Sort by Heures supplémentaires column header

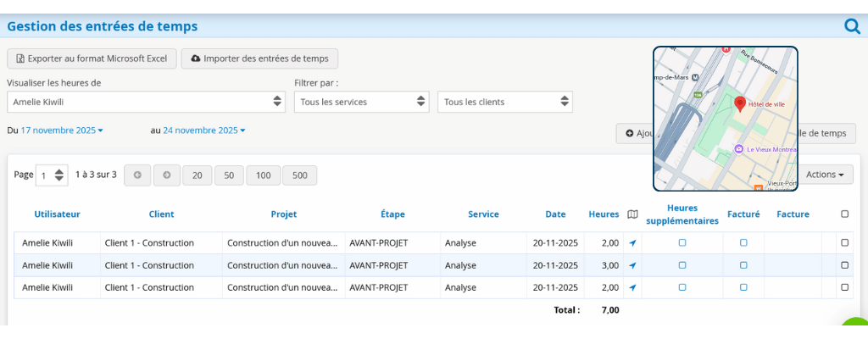(682, 214)
